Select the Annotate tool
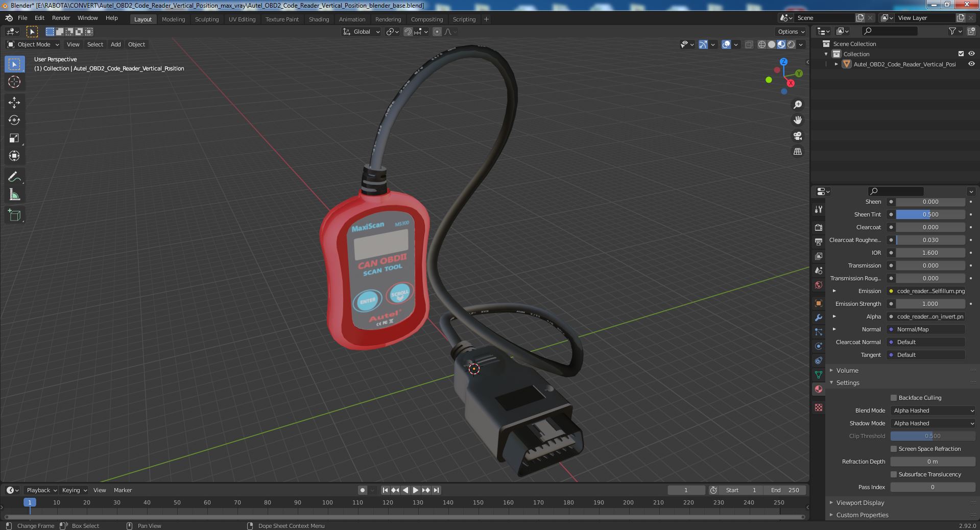Image resolution: width=980 pixels, height=530 pixels. pos(14,177)
